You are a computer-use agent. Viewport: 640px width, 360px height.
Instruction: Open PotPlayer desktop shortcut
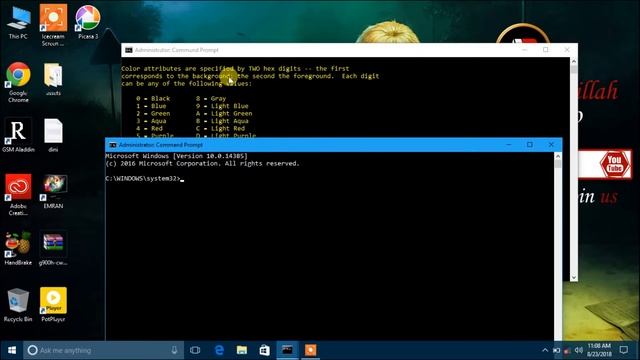53,305
